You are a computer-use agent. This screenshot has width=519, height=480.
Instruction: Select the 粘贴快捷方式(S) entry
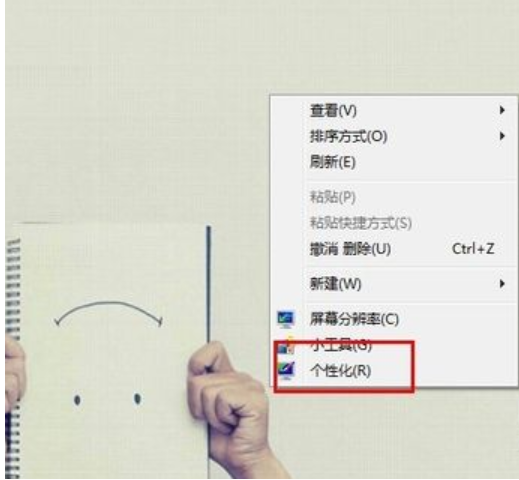pos(394,223)
